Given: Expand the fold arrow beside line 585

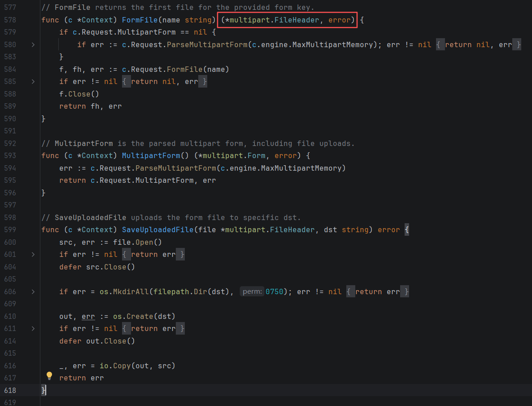Looking at the screenshot, I should click(x=33, y=81).
